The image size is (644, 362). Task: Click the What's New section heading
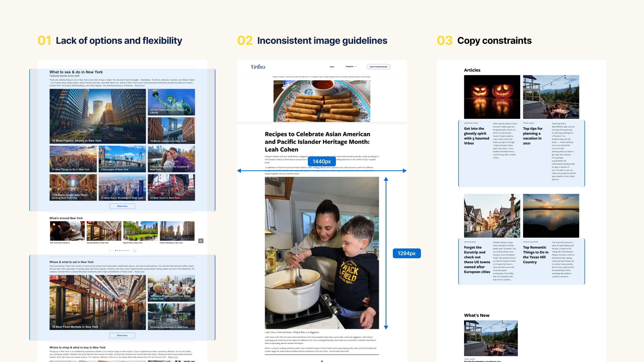(x=477, y=315)
